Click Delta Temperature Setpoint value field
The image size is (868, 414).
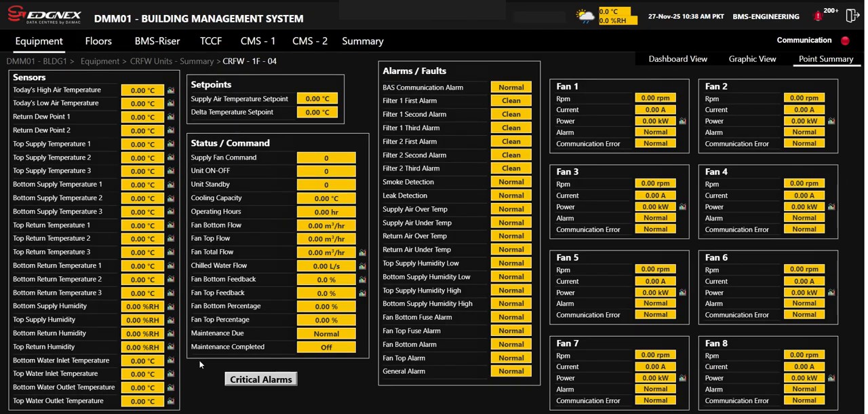coord(317,113)
